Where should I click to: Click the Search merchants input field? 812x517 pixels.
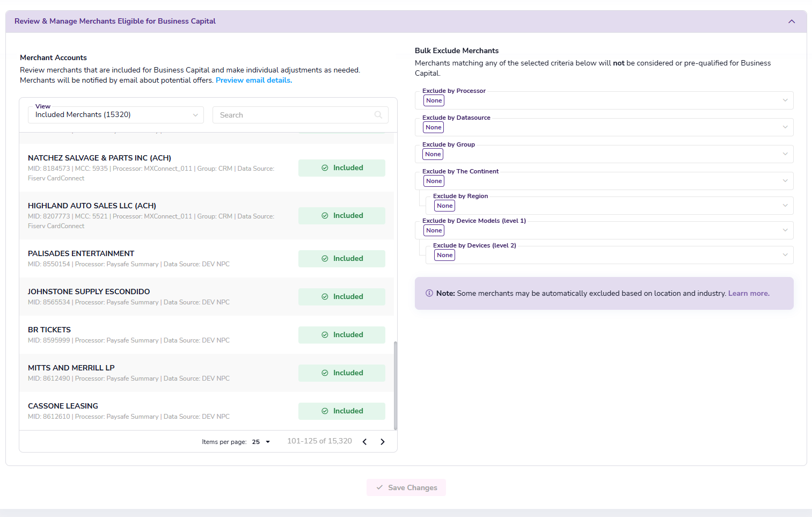point(301,115)
